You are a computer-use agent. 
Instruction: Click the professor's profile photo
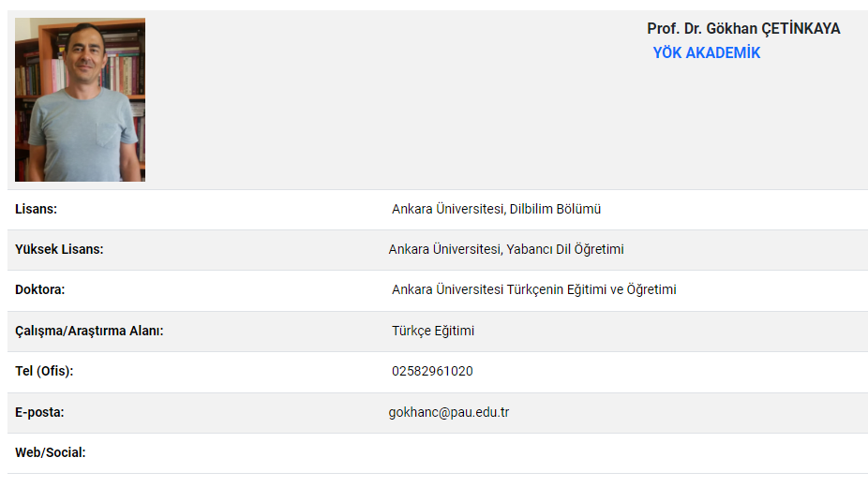coord(80,99)
